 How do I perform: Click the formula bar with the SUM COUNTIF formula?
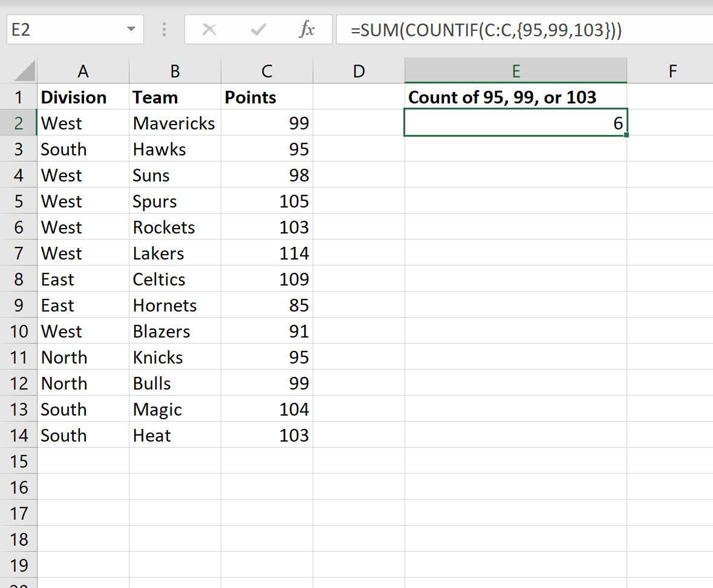[x=524, y=30]
